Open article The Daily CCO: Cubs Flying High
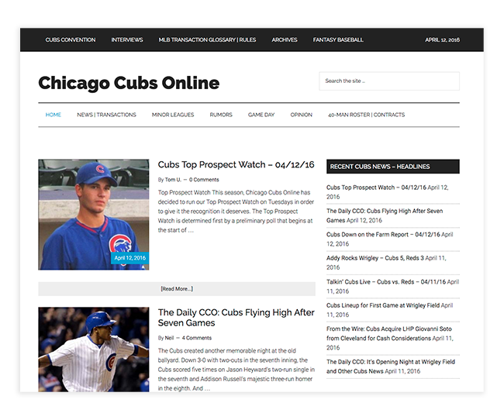 click(x=236, y=318)
